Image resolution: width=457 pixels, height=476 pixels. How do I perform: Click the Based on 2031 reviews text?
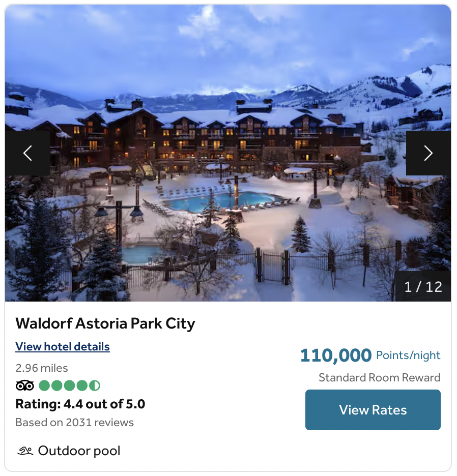[75, 422]
